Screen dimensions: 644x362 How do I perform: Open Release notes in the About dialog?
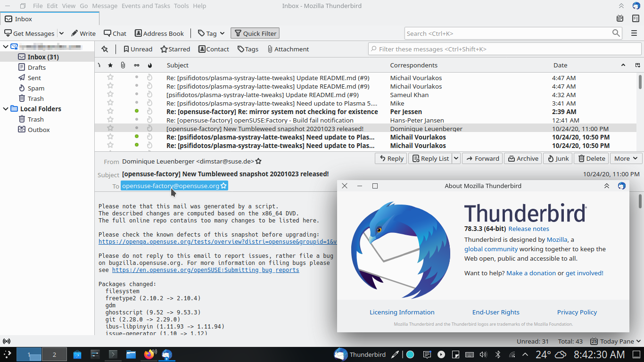(x=528, y=229)
